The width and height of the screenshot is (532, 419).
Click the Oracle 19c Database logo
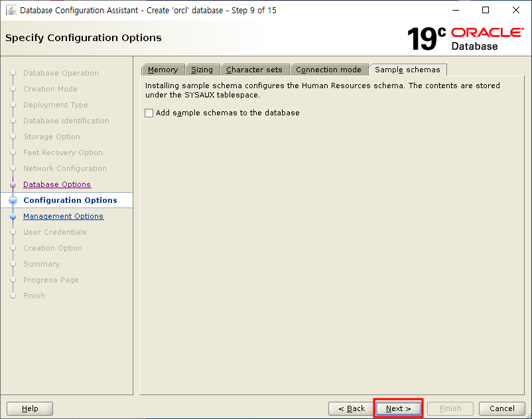coord(465,38)
